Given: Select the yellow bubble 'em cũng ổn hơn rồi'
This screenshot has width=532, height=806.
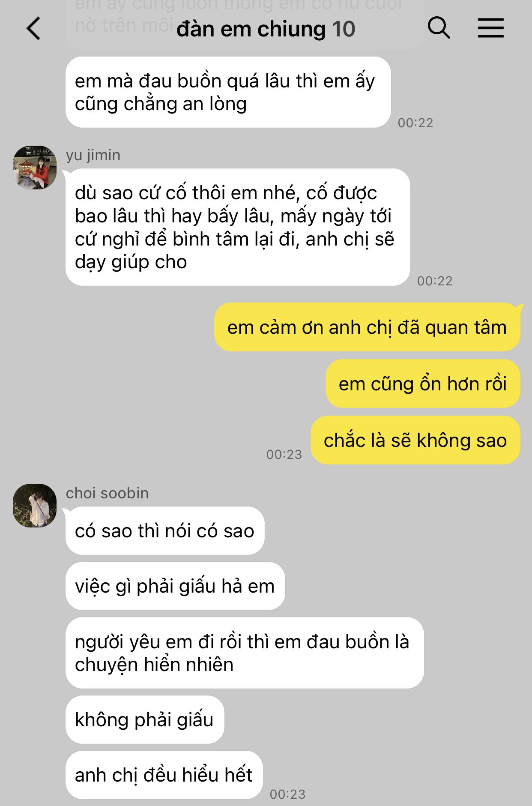Looking at the screenshot, I should [x=423, y=384].
